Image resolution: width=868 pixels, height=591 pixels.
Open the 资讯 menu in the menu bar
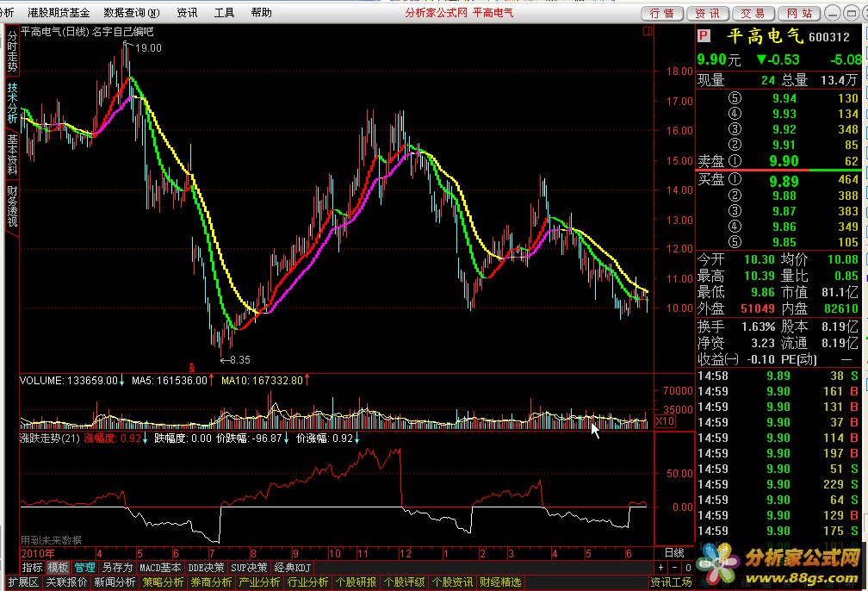187,12
